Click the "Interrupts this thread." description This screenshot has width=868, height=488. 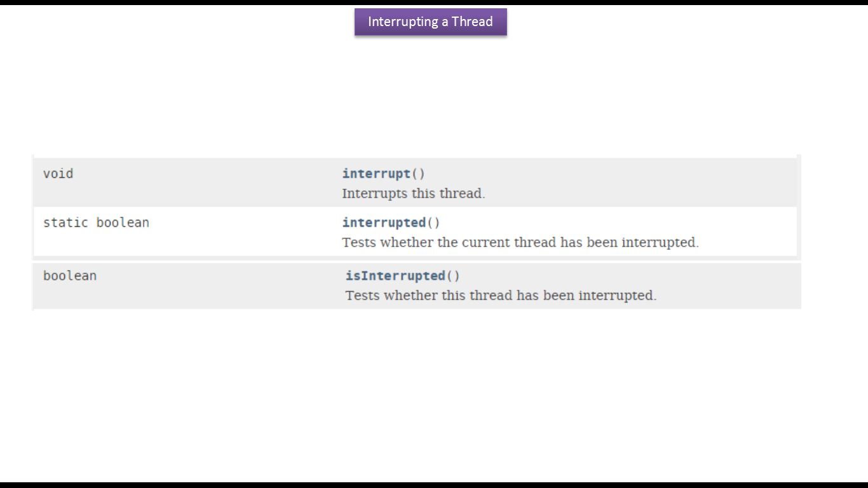[x=413, y=193]
